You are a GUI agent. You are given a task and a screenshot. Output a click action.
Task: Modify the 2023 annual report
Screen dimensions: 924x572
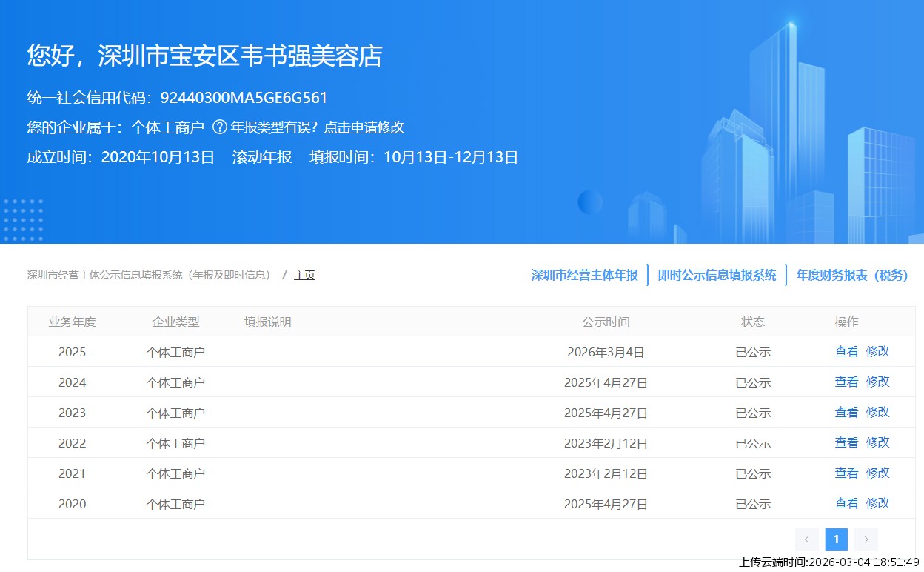(877, 413)
